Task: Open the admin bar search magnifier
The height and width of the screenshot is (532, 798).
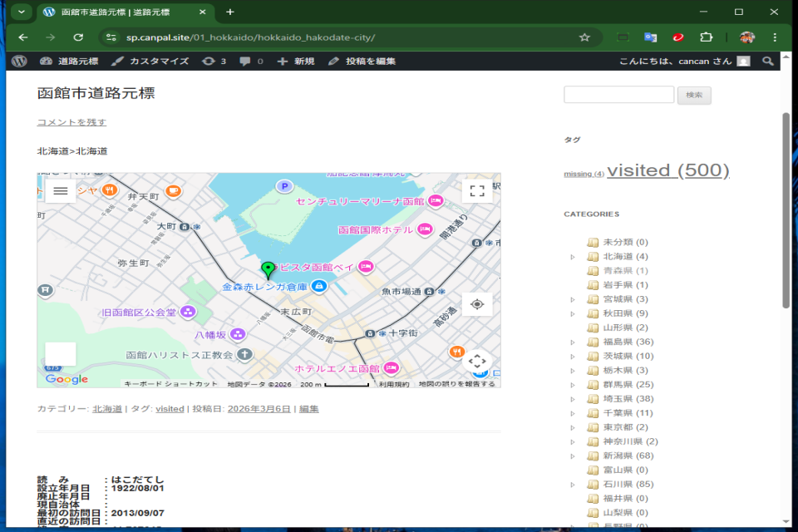Action: 768,62
